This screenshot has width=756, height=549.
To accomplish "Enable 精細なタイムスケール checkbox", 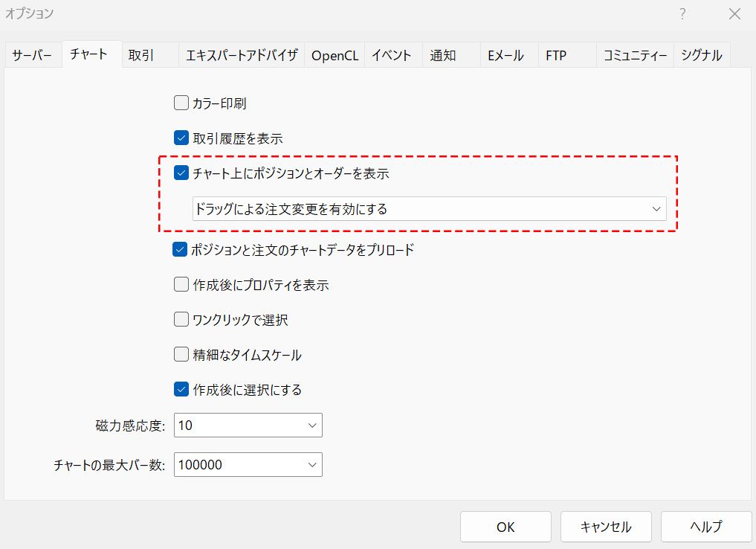I will 181,355.
